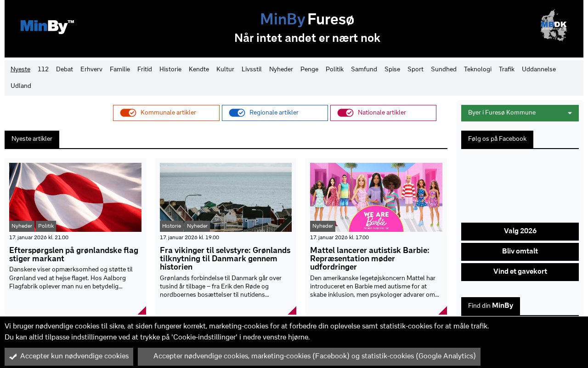Viewport: 588px width, 368px height.
Task: Open the Erhverv category
Action: point(91,69)
